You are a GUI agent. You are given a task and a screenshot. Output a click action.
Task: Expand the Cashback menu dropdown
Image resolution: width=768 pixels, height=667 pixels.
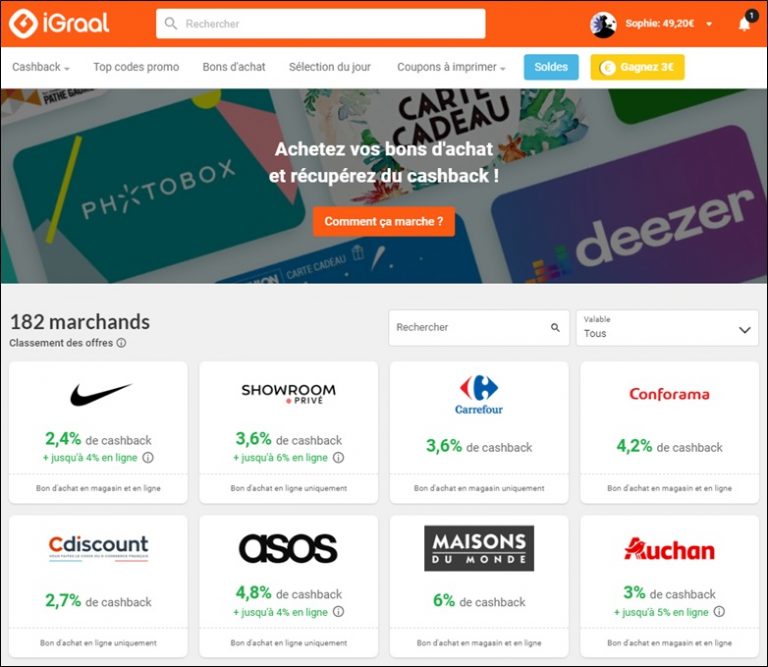click(41, 68)
